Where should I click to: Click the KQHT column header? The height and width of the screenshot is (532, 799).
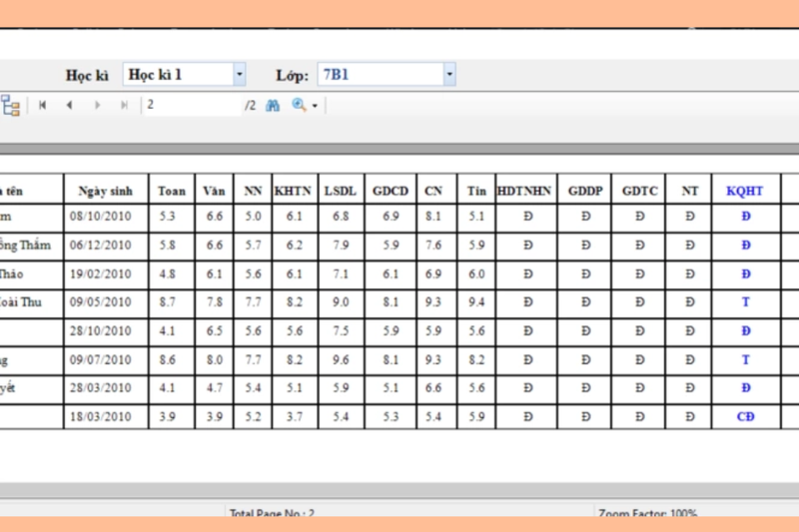coord(744,191)
